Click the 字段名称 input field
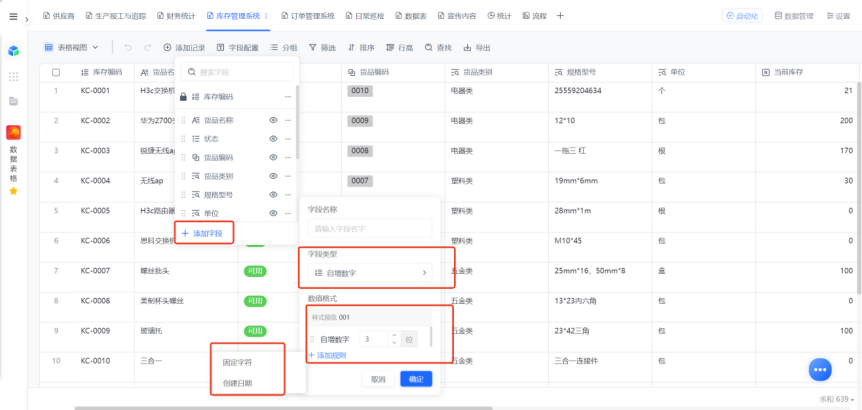Screen dimensions: 862x410 (x=370, y=228)
